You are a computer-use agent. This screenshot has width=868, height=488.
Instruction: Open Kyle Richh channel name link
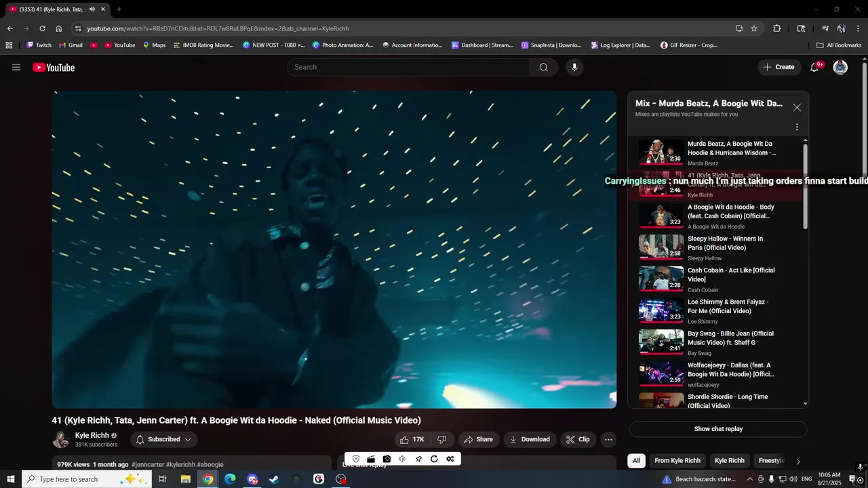click(92, 435)
